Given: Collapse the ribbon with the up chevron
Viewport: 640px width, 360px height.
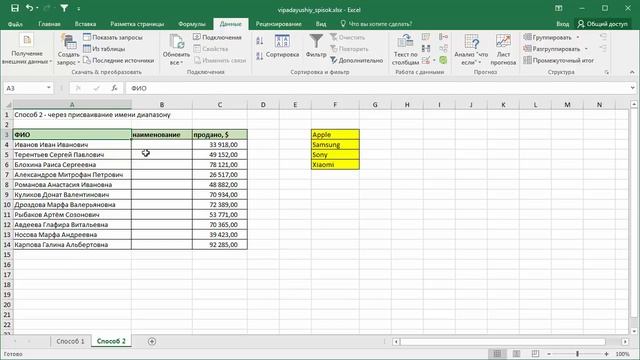Looking at the screenshot, I should click(x=632, y=72).
